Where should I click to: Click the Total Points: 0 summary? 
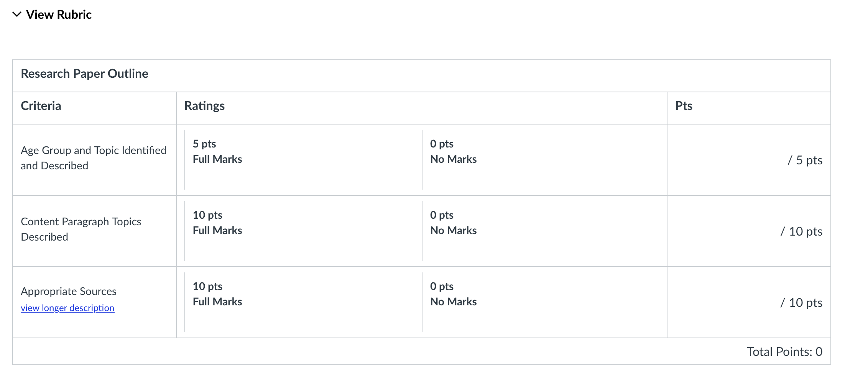[784, 352]
